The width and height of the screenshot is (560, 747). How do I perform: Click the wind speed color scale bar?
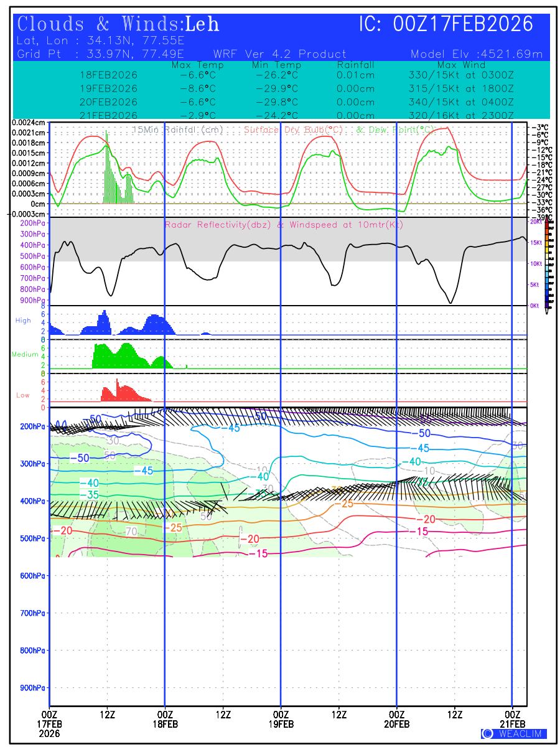pos(547,265)
